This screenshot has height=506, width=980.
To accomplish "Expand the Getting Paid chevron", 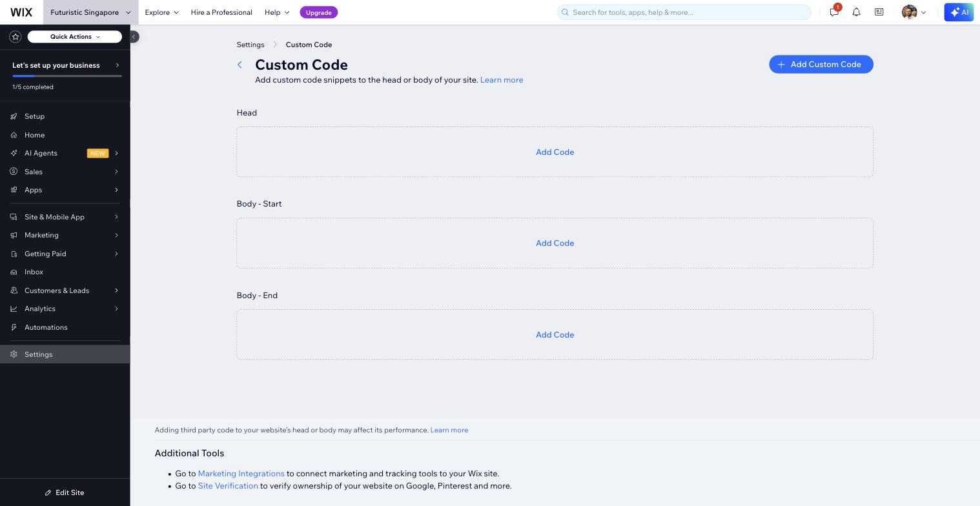I will (x=117, y=254).
